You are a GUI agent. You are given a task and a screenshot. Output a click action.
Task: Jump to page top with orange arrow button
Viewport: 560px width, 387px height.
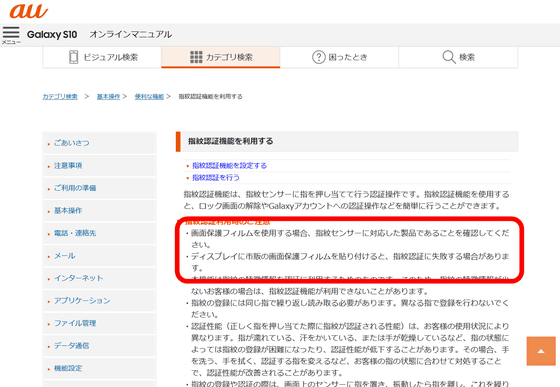(541, 351)
